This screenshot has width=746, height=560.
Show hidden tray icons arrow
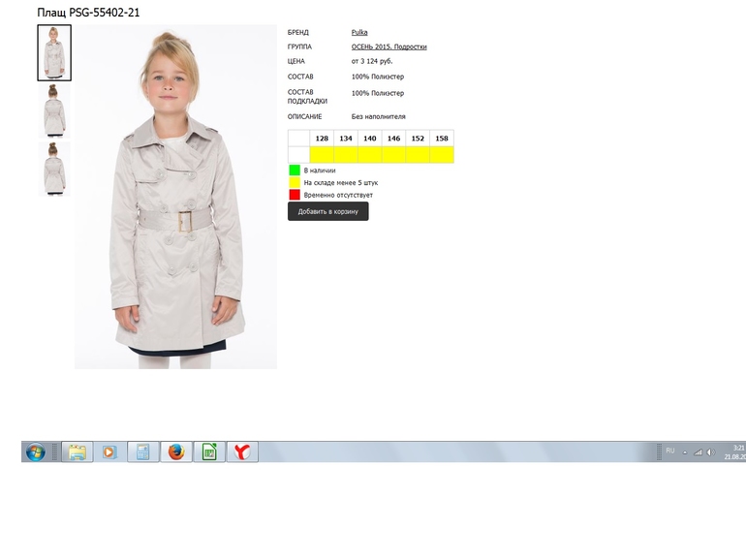(684, 452)
